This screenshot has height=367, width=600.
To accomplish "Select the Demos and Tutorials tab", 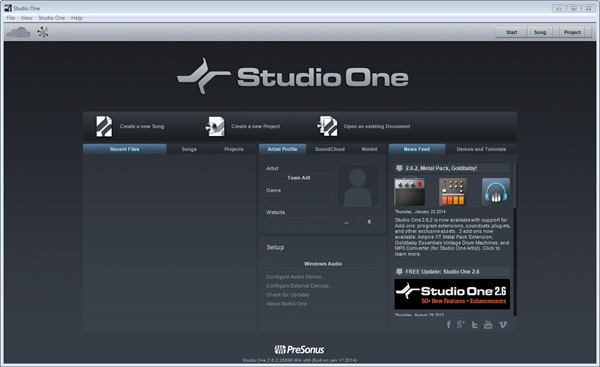I will tap(481, 149).
